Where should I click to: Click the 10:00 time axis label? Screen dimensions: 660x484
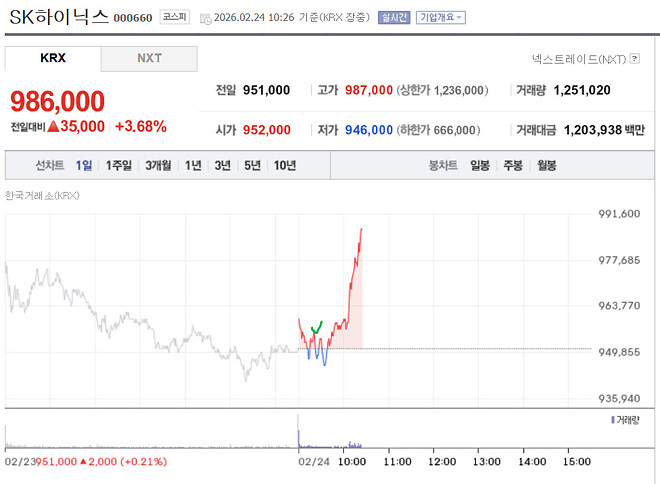(x=352, y=462)
